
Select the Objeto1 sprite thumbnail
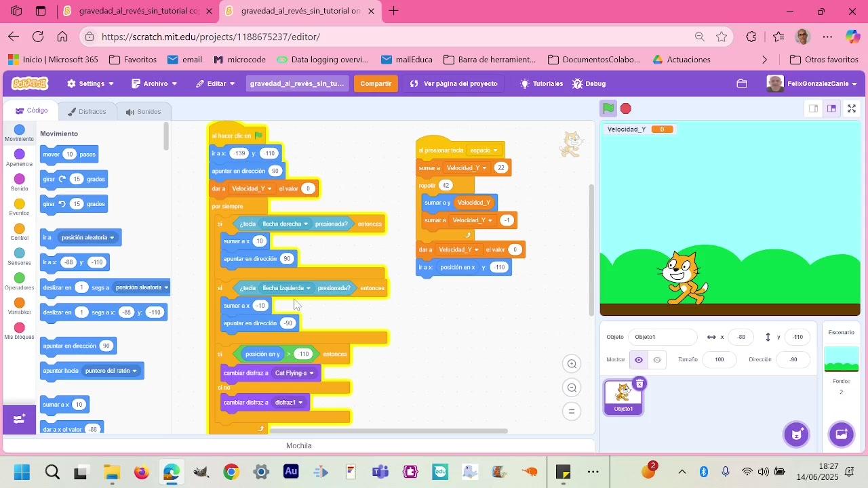[623, 397]
